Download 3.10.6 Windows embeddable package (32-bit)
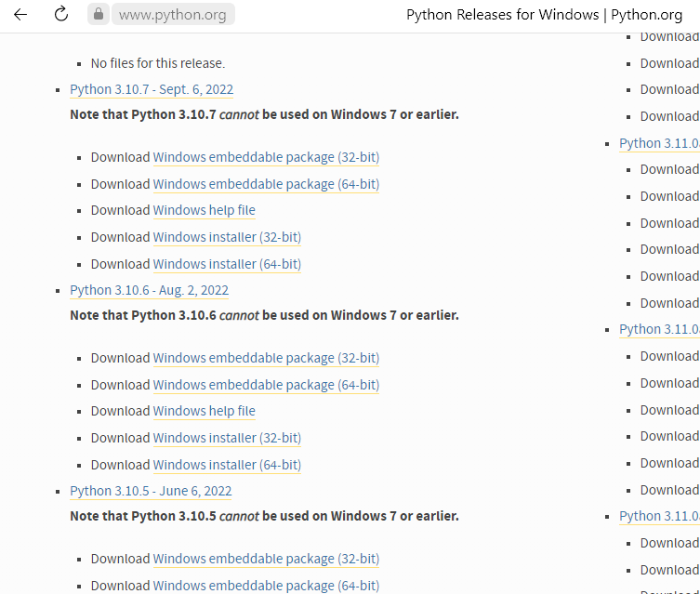 [266, 358]
